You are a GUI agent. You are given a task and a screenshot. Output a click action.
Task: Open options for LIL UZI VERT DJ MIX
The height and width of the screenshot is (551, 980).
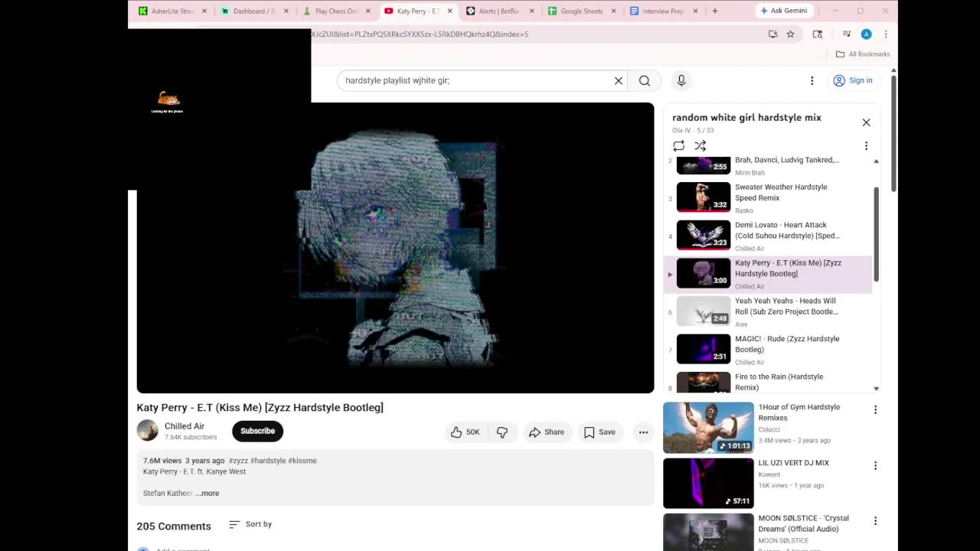pyautogui.click(x=875, y=465)
